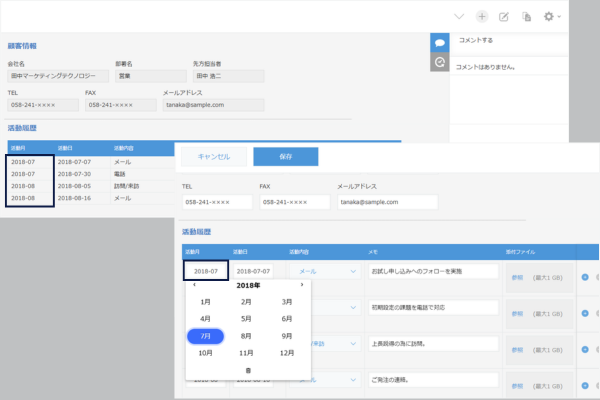The width and height of the screenshot is (600, 400).
Task: Open the メール activity dropdown in first row
Action: click(324, 271)
